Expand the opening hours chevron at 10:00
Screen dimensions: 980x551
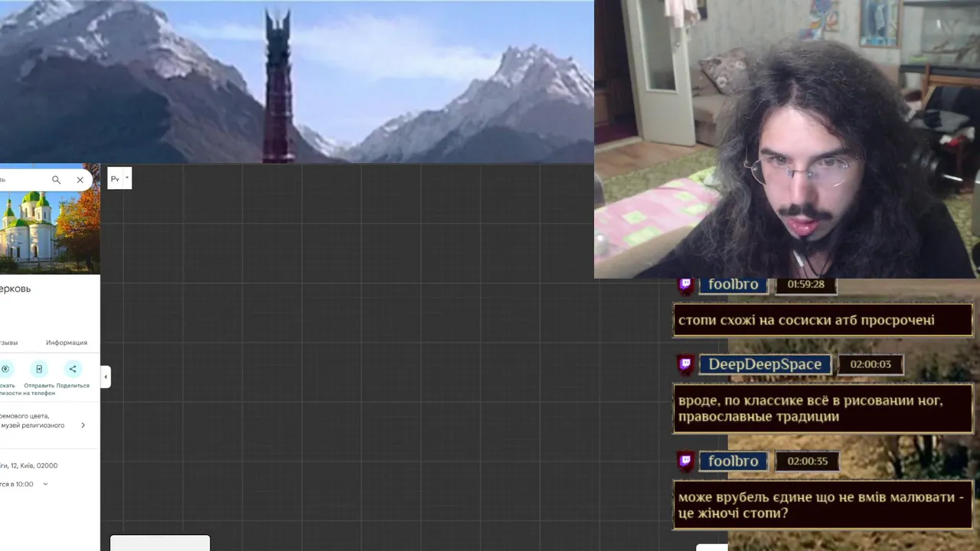tap(45, 484)
